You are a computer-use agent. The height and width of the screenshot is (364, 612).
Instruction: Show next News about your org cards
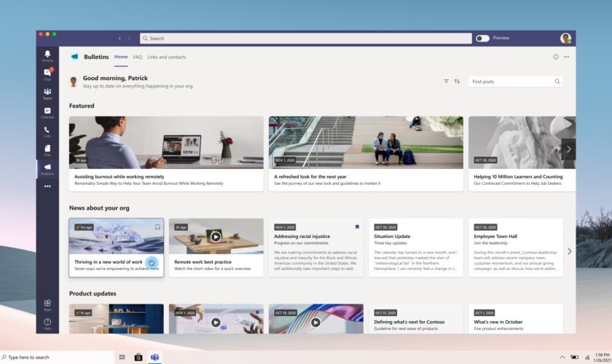click(570, 251)
